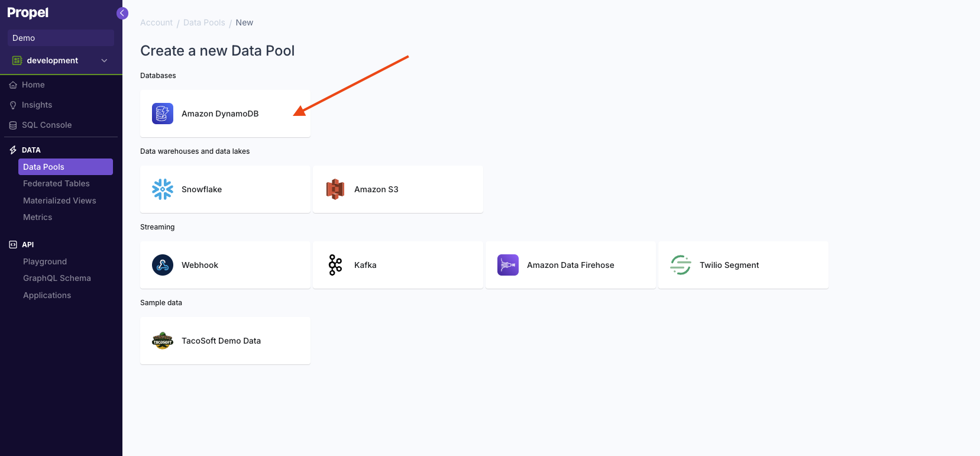Click the Snowflake snowflake logo icon
The height and width of the screenshot is (456, 980).
163,189
